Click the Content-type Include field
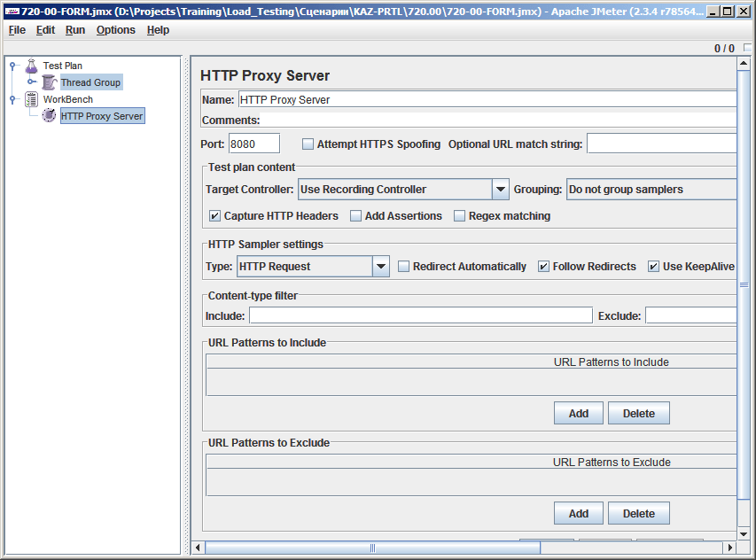Screen dimensions: 756x560 pyautogui.click(x=421, y=315)
